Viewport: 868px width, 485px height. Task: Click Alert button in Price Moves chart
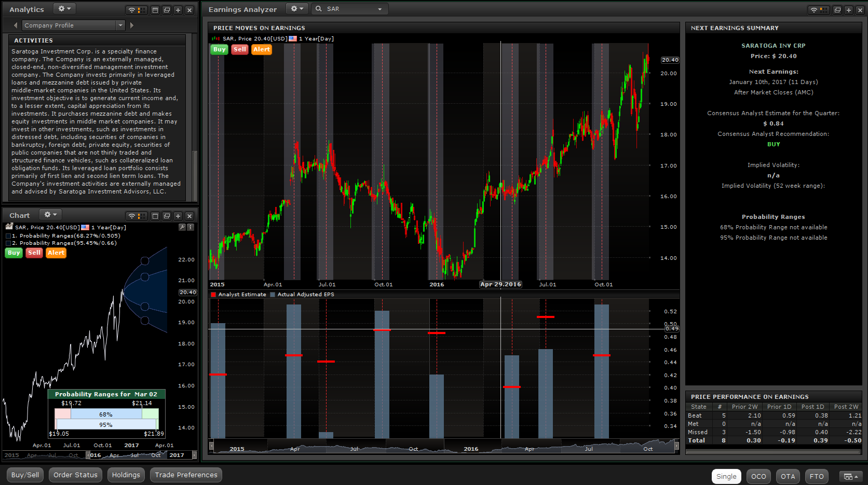[262, 50]
